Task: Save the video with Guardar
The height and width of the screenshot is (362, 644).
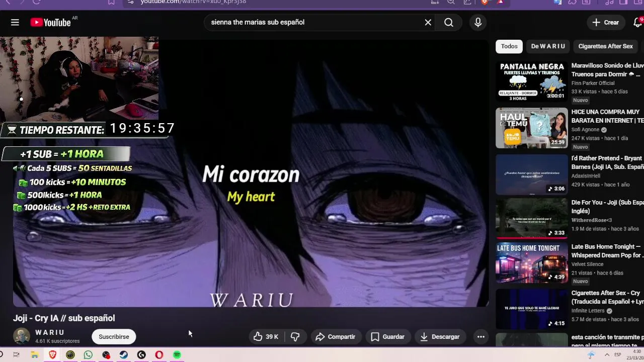Action: (x=387, y=337)
